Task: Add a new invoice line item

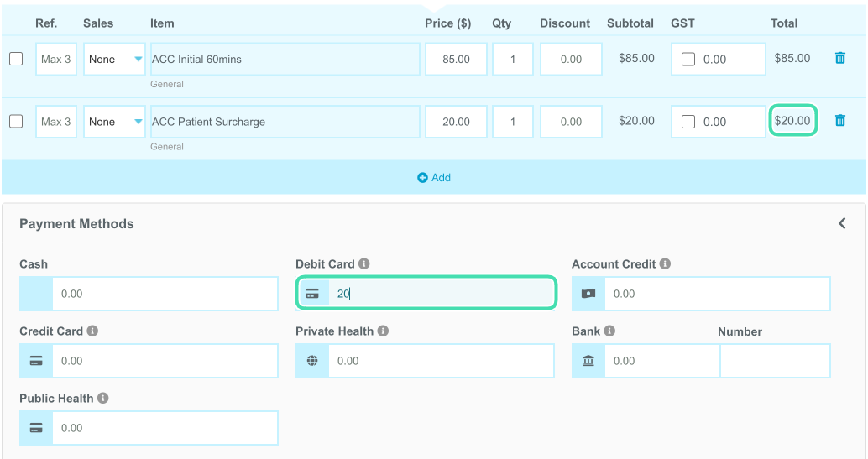Action: [434, 178]
